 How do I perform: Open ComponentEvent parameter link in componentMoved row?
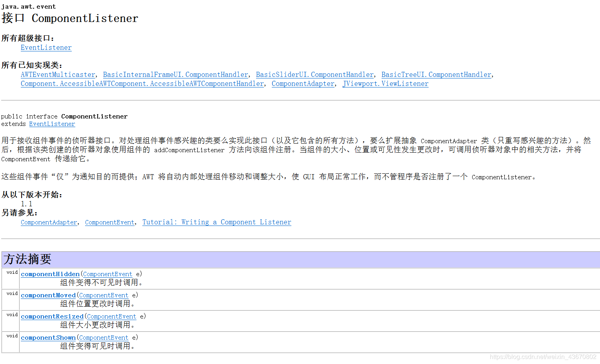[x=104, y=295]
